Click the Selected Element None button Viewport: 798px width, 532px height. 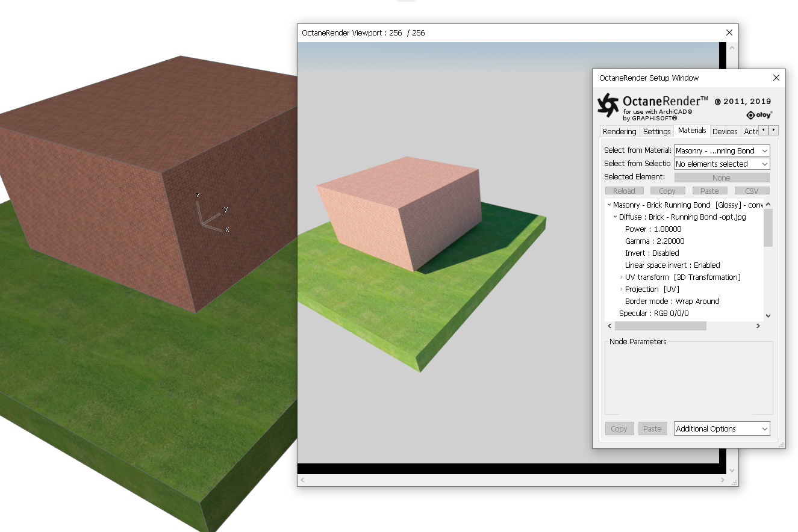tap(722, 178)
